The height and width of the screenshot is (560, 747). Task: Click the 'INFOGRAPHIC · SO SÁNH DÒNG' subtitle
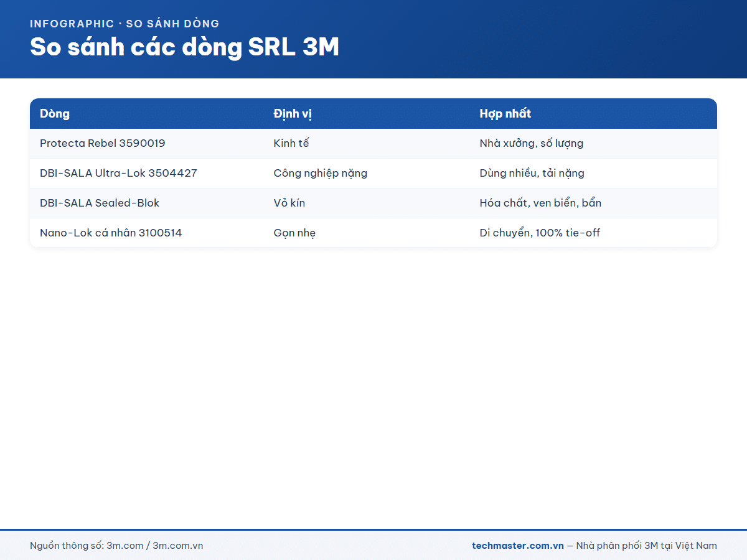click(x=125, y=24)
